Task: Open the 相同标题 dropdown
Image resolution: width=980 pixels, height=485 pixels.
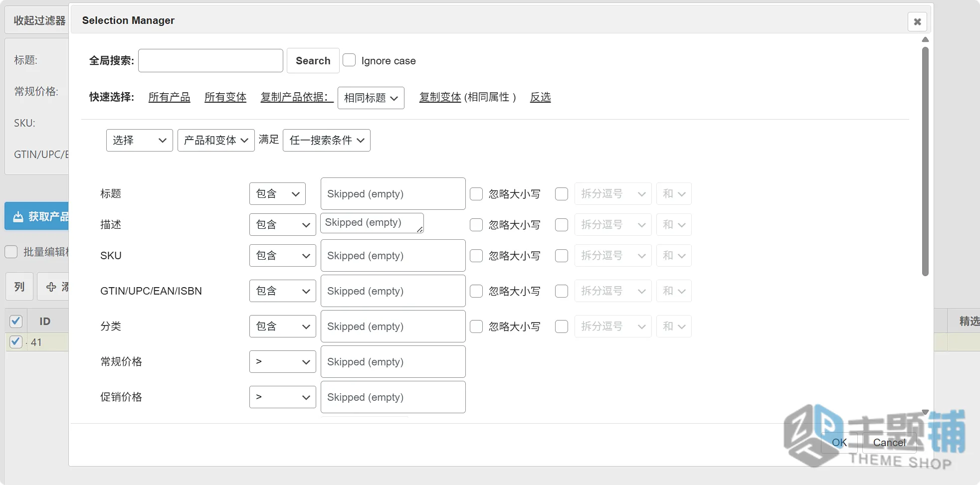Action: pyautogui.click(x=371, y=98)
